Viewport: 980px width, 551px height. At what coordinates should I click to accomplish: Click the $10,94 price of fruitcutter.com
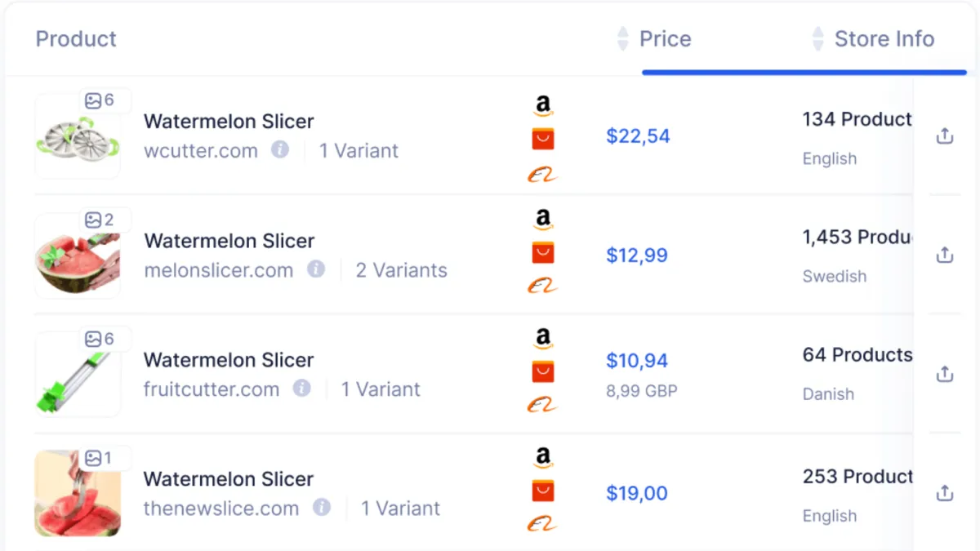click(x=637, y=360)
